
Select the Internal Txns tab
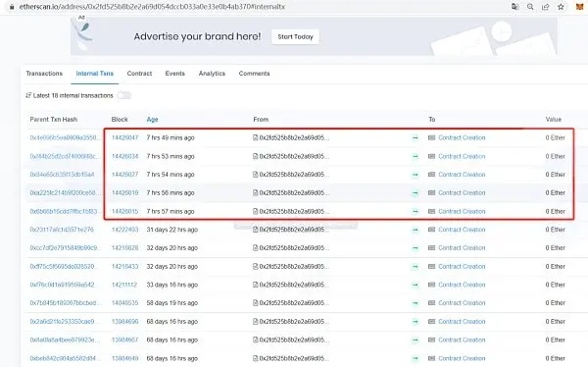[94, 74]
